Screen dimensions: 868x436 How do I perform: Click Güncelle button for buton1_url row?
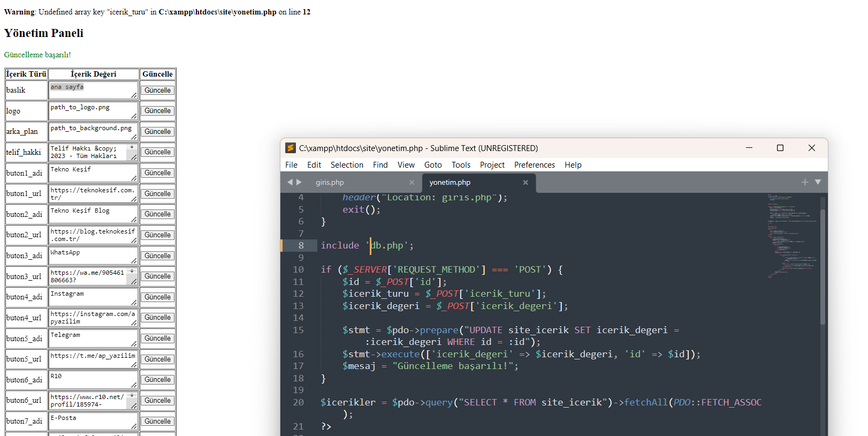pos(157,194)
